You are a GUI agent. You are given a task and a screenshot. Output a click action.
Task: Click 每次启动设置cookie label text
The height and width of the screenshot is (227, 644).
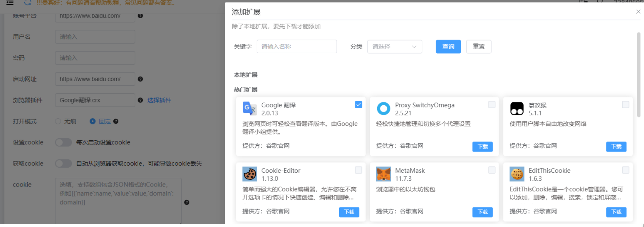(x=103, y=142)
